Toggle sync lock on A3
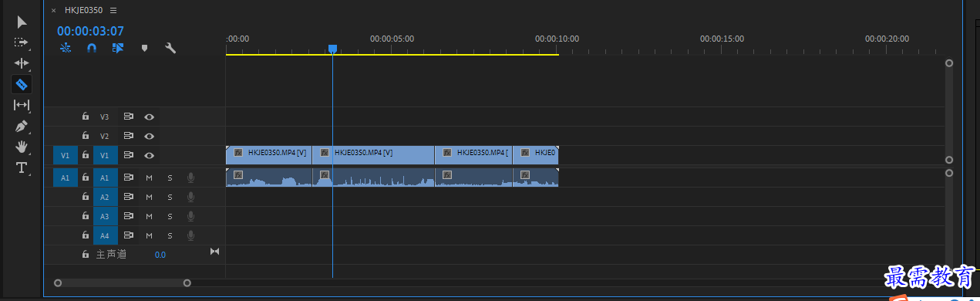 [x=129, y=216]
